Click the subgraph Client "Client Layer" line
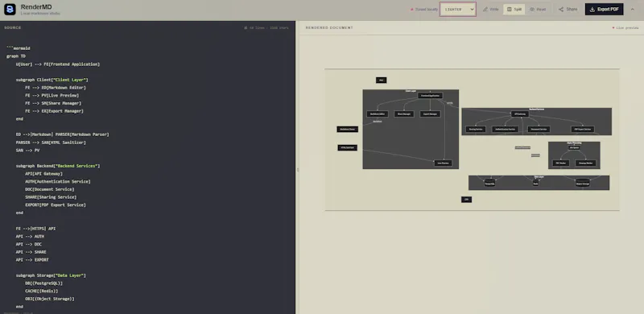 [x=52, y=80]
